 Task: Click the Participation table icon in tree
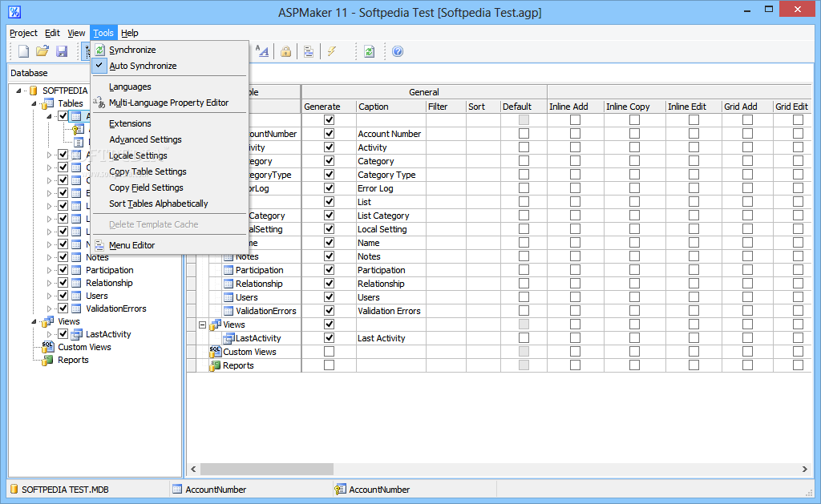[x=76, y=270]
